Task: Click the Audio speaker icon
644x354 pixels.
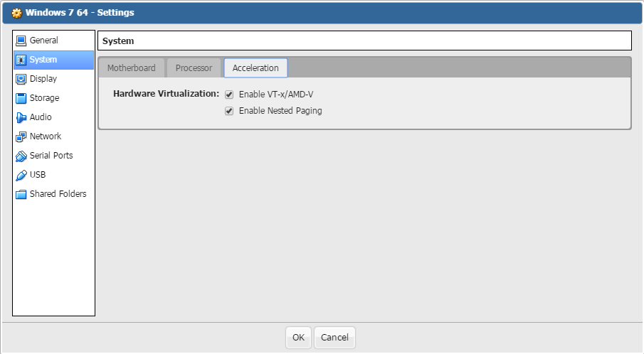Action: coord(21,117)
